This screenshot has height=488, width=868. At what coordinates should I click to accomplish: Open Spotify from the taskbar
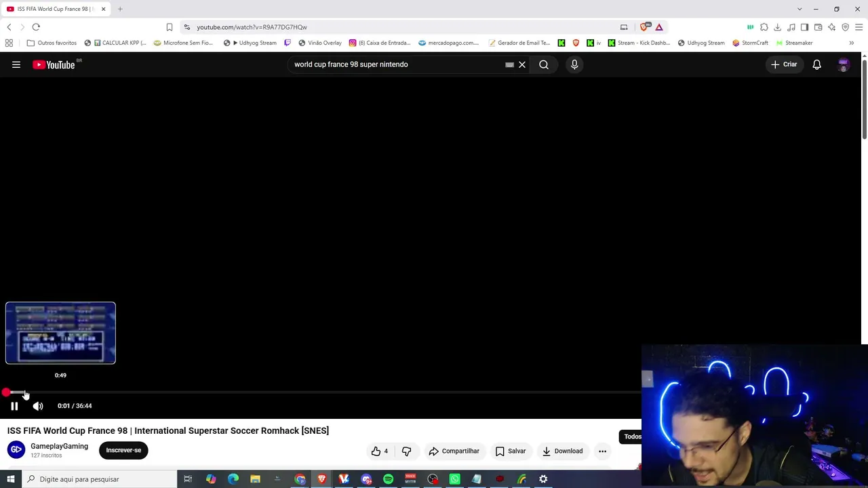pos(388,479)
